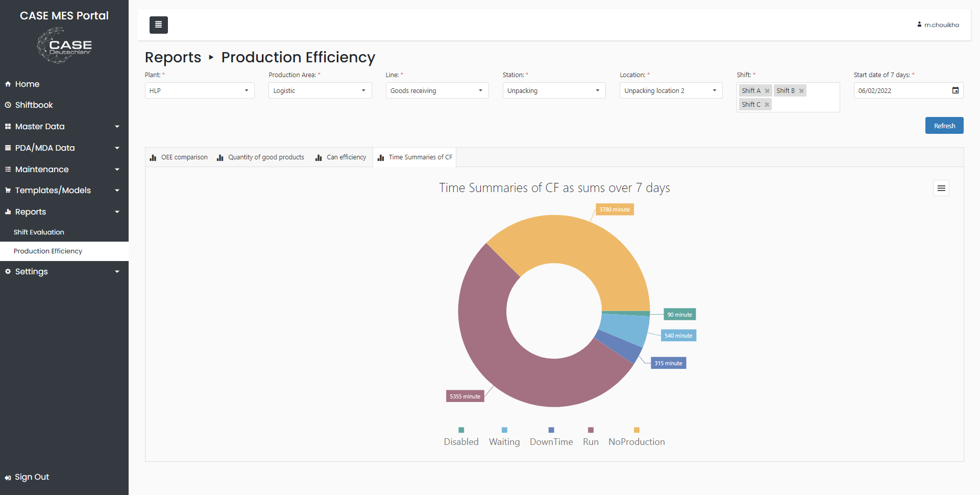Viewport: 980px width, 495px height.
Task: Toggle the Disabled legend series
Action: [x=461, y=437]
